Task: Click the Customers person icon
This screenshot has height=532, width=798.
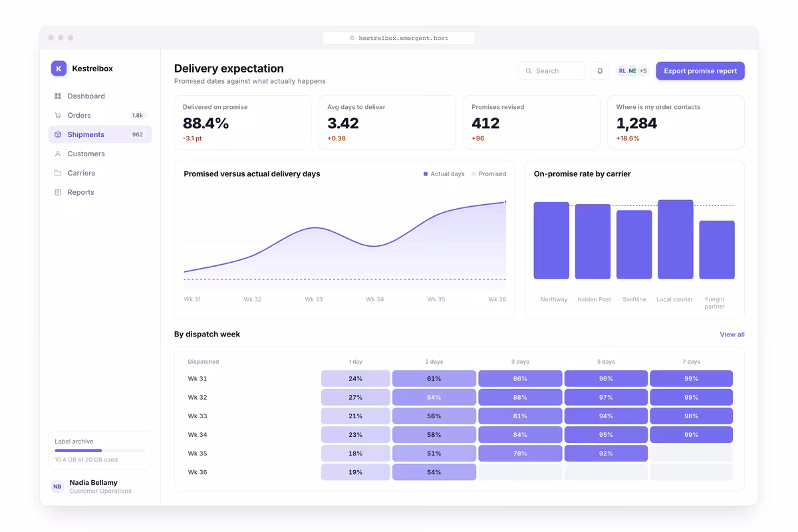Action: tap(58, 154)
